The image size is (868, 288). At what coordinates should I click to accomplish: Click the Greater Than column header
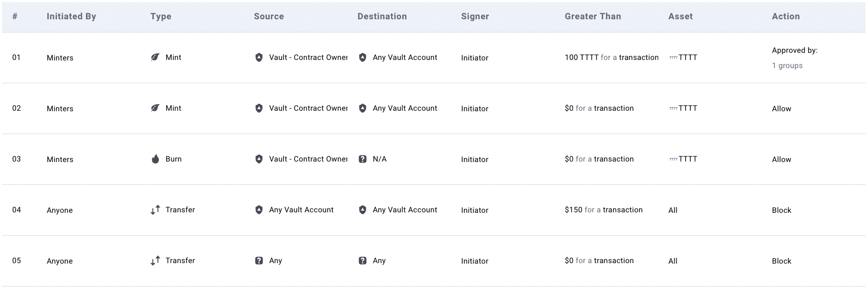(593, 16)
